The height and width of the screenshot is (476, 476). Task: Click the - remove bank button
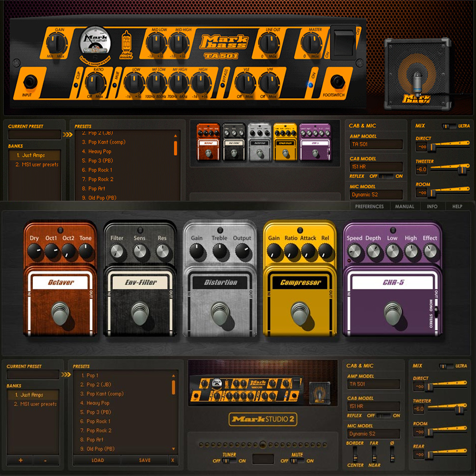coord(46,460)
